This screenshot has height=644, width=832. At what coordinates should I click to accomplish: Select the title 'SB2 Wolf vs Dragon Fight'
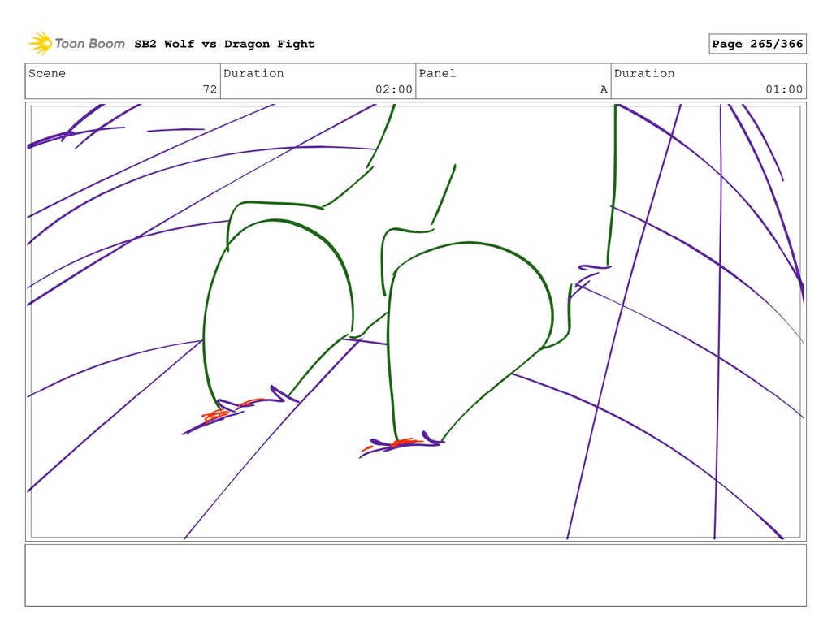(x=224, y=44)
